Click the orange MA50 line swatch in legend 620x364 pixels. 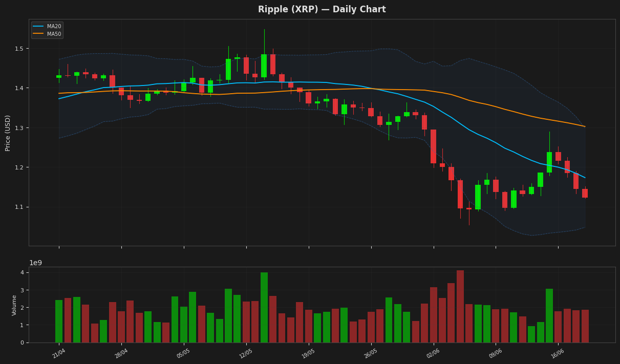38,34
